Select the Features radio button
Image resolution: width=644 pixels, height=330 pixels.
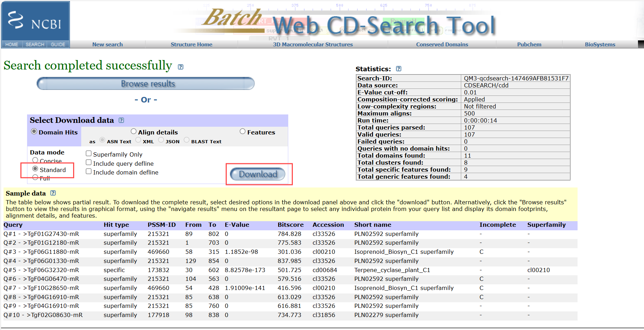coord(243,131)
